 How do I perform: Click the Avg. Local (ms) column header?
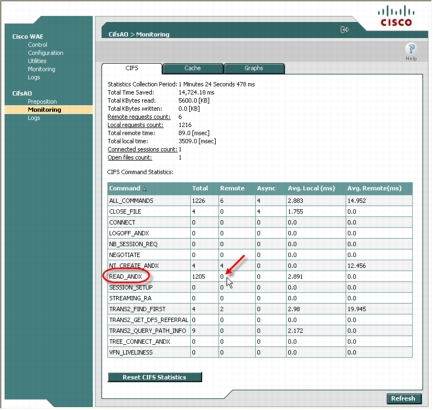point(311,188)
